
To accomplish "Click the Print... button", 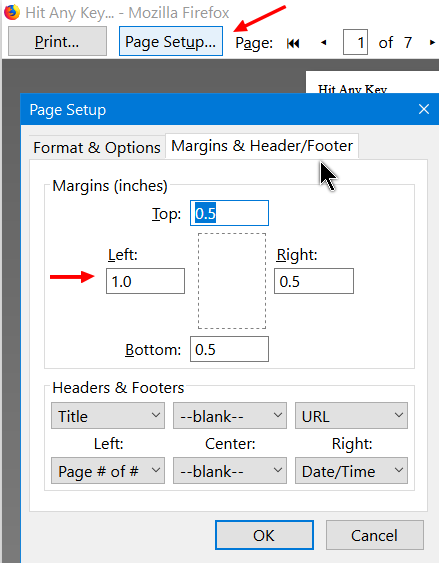I will [x=57, y=41].
